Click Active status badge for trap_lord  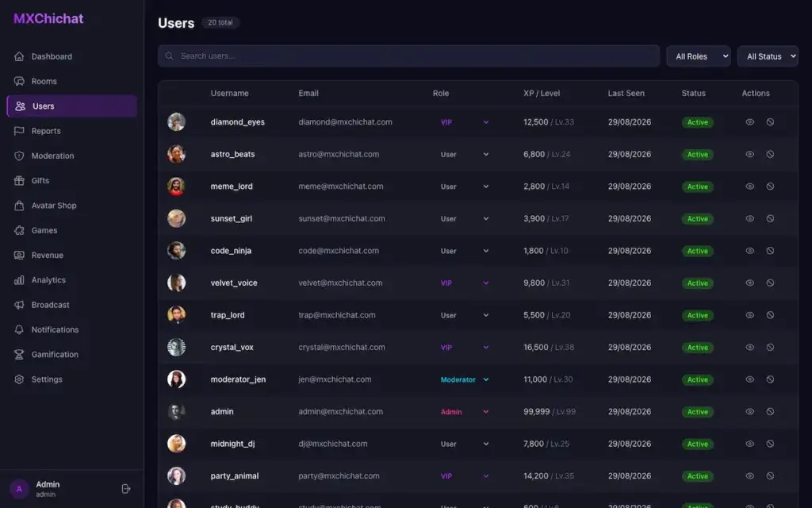(698, 315)
